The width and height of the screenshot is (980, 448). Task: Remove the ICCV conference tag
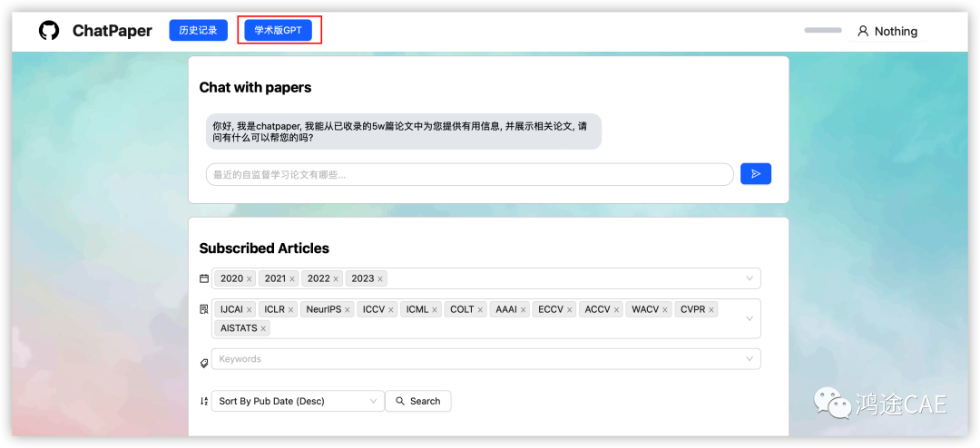[x=390, y=309]
